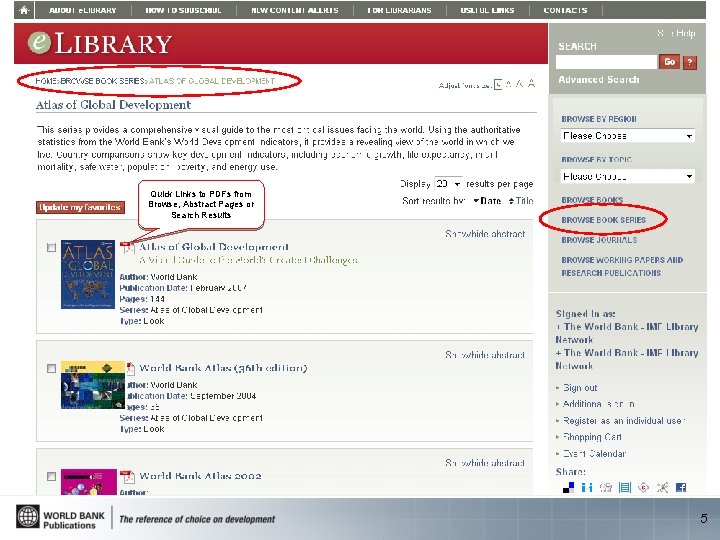The height and width of the screenshot is (540, 720).
Task: Click Home in the breadcrumb
Action: 45,81
